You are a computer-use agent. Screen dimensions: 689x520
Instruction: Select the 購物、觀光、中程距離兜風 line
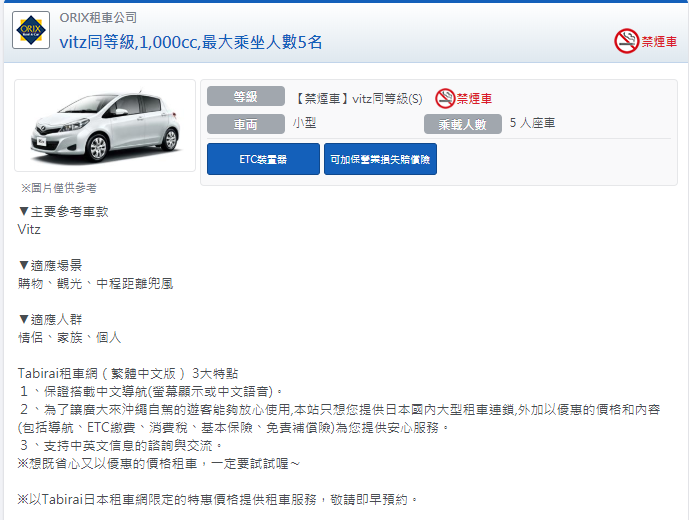coord(95,284)
